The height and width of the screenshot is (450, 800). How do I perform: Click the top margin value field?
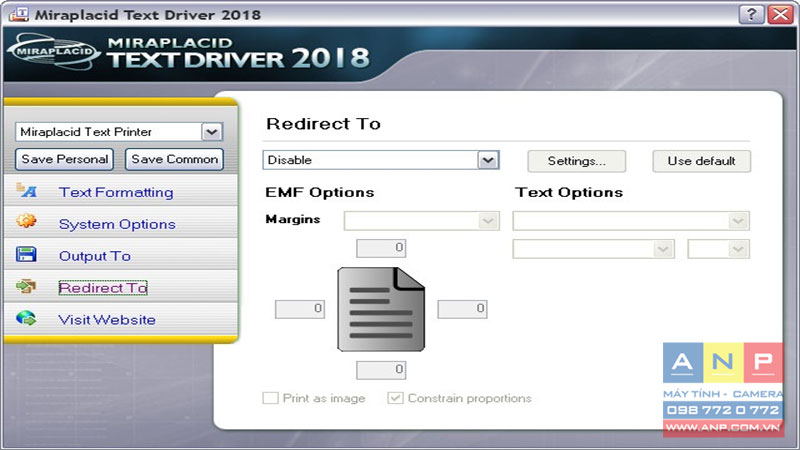[x=381, y=248]
